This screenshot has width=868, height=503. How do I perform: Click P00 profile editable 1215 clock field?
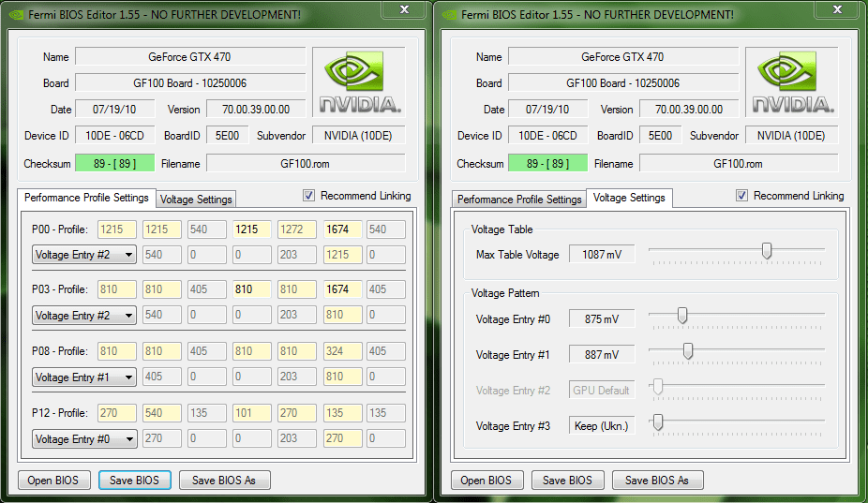click(x=252, y=229)
